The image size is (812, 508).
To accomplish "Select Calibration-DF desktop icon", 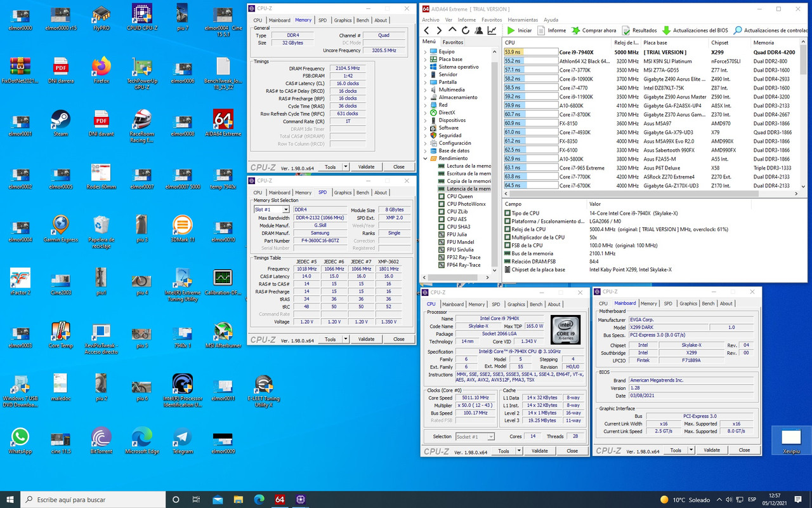I will click(x=223, y=281).
